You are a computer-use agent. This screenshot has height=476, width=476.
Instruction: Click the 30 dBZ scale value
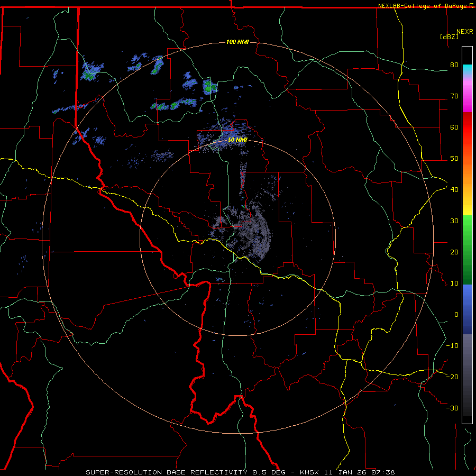[454, 221]
